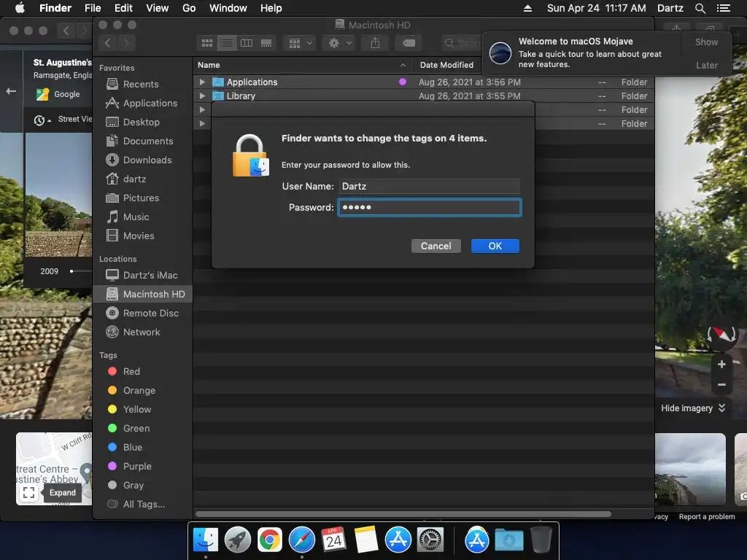Screen dimensions: 747x560
Task: Select the Red tag
Action: click(124, 371)
